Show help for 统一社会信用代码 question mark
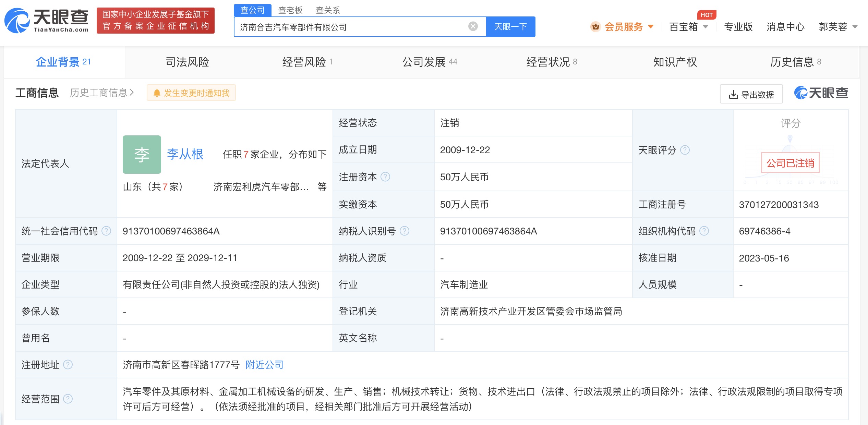The width and height of the screenshot is (868, 425). tap(106, 231)
